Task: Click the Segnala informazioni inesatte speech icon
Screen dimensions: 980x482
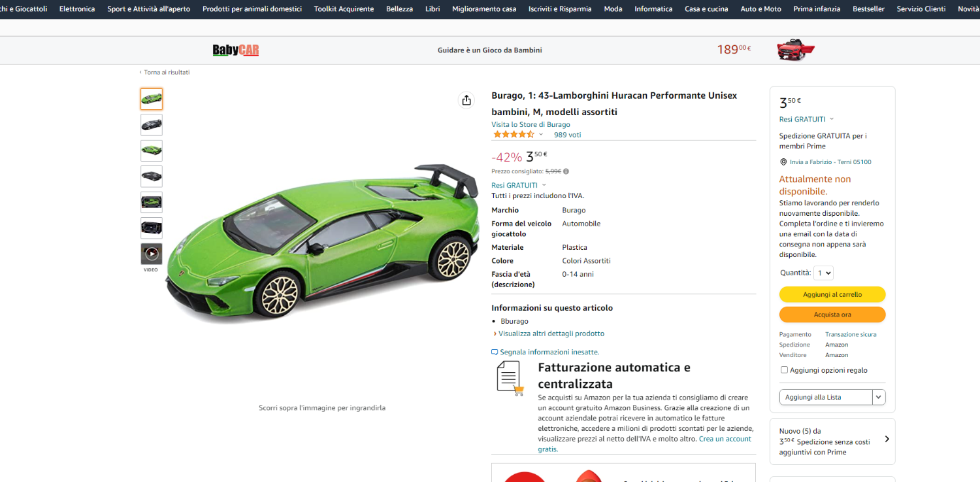Action: point(495,352)
